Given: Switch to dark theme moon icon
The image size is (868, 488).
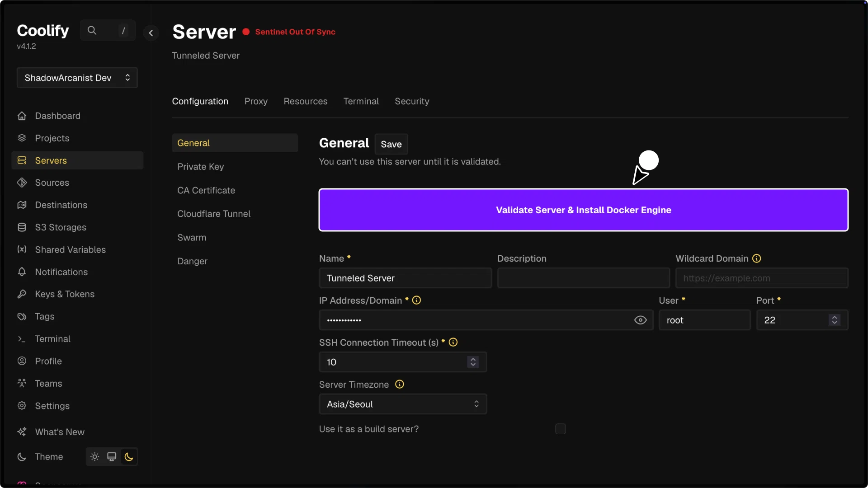Looking at the screenshot, I should pos(129,457).
